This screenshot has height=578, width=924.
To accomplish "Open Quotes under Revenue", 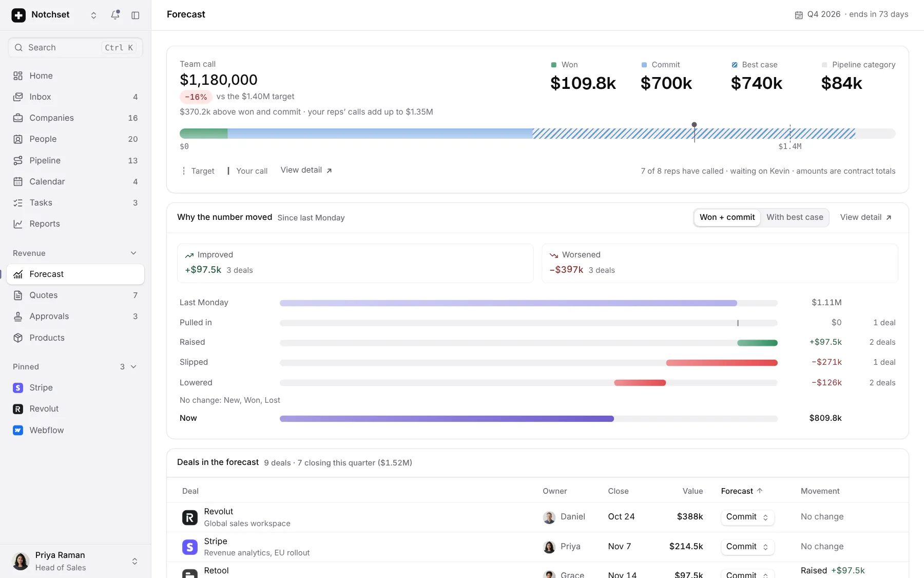I will point(75,295).
